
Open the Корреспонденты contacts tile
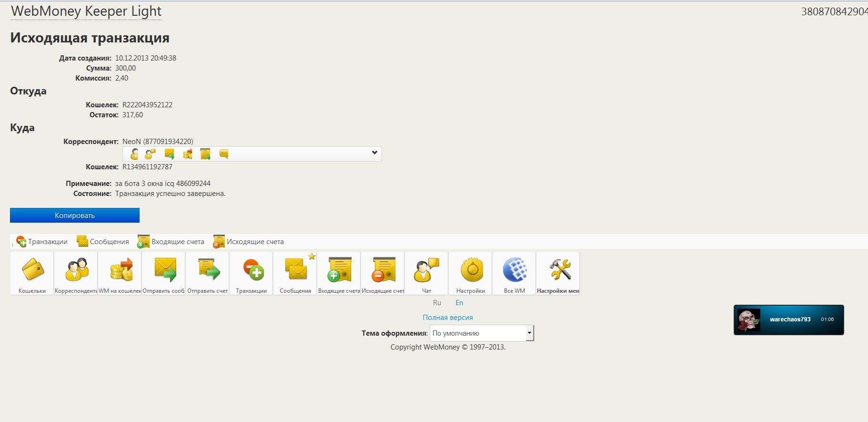[76, 273]
